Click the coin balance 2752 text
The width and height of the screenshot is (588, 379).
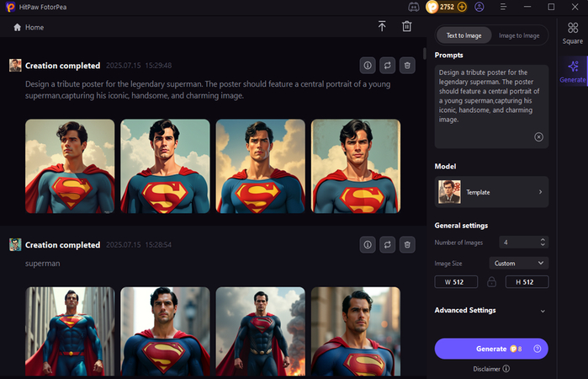(x=447, y=7)
